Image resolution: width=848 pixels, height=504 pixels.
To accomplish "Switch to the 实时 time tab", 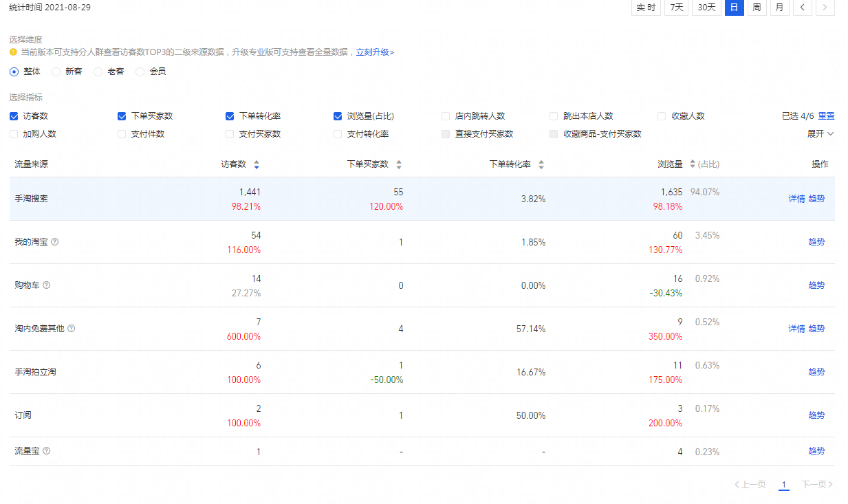I will [x=645, y=8].
